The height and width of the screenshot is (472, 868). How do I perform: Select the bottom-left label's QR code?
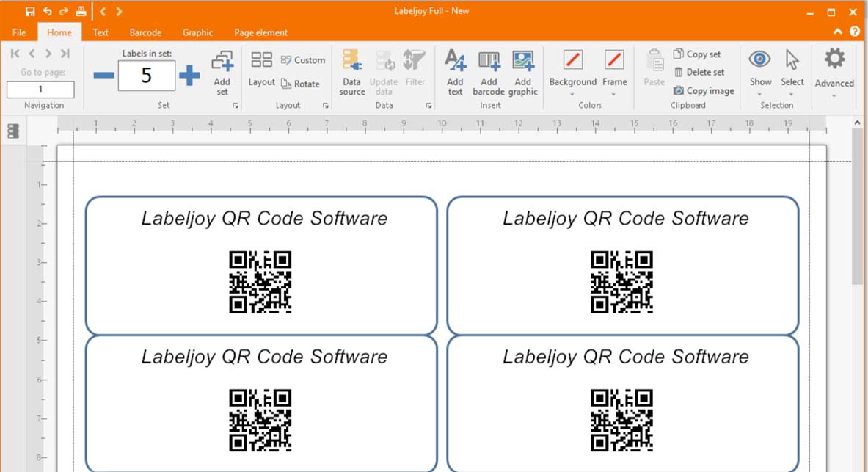point(260,421)
